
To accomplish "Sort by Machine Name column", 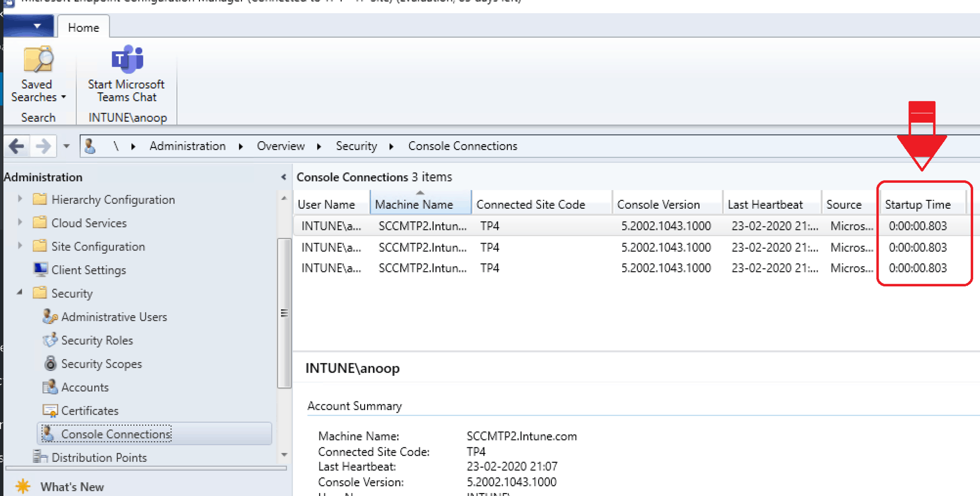I will pos(421,203).
